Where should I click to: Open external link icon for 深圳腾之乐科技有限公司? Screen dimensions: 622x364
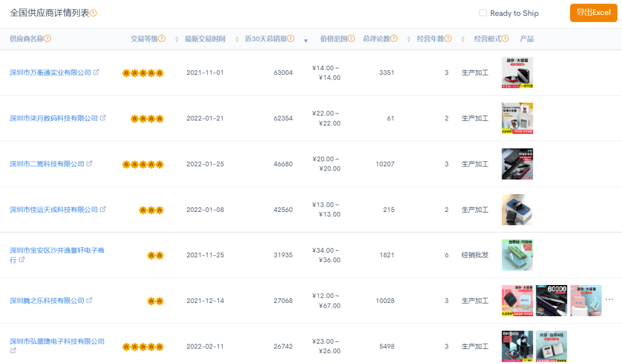(89, 301)
